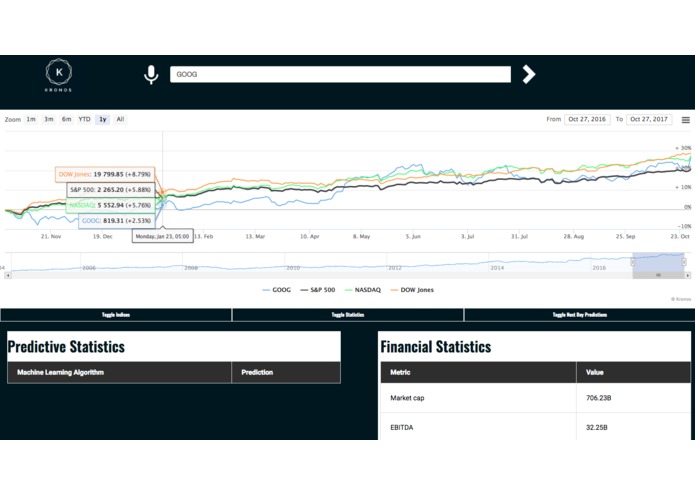Image resolution: width=695 pixels, height=494 pixels.
Task: Click the Metric column header
Action: 478,372
